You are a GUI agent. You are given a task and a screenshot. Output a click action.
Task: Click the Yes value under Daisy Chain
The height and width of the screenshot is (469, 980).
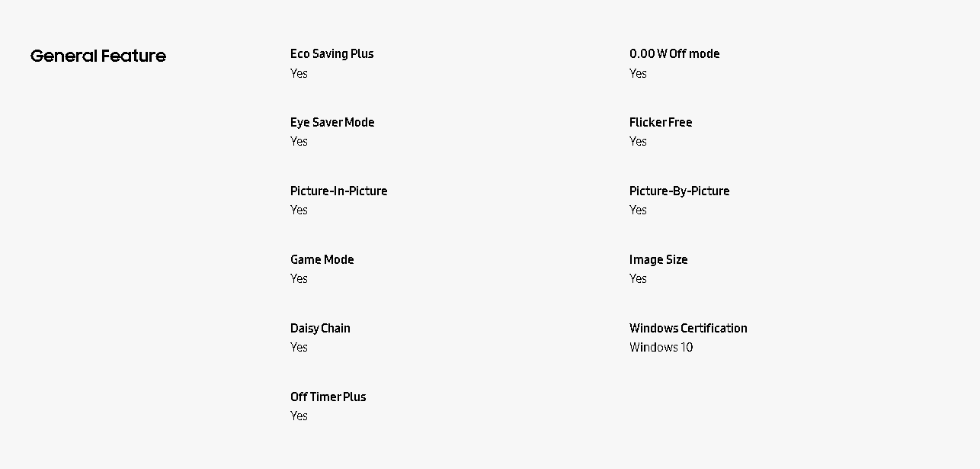(x=299, y=347)
